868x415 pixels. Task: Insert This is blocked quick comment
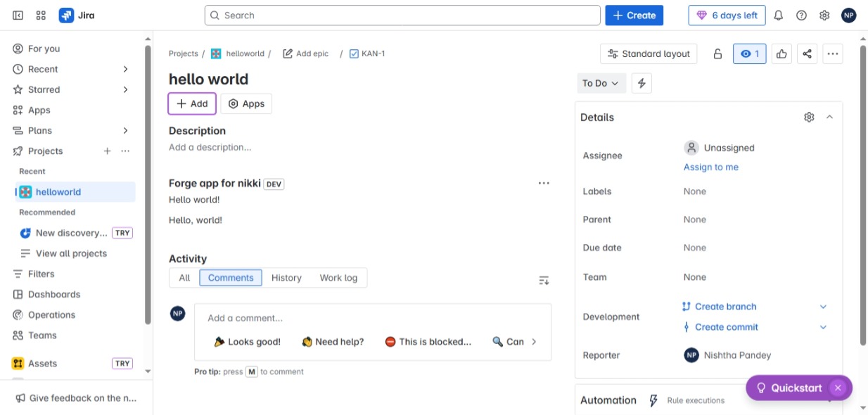coord(428,342)
